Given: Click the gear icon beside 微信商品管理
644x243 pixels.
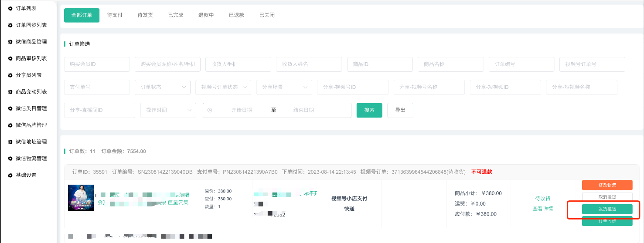Looking at the screenshot, I should pyautogui.click(x=10, y=42).
